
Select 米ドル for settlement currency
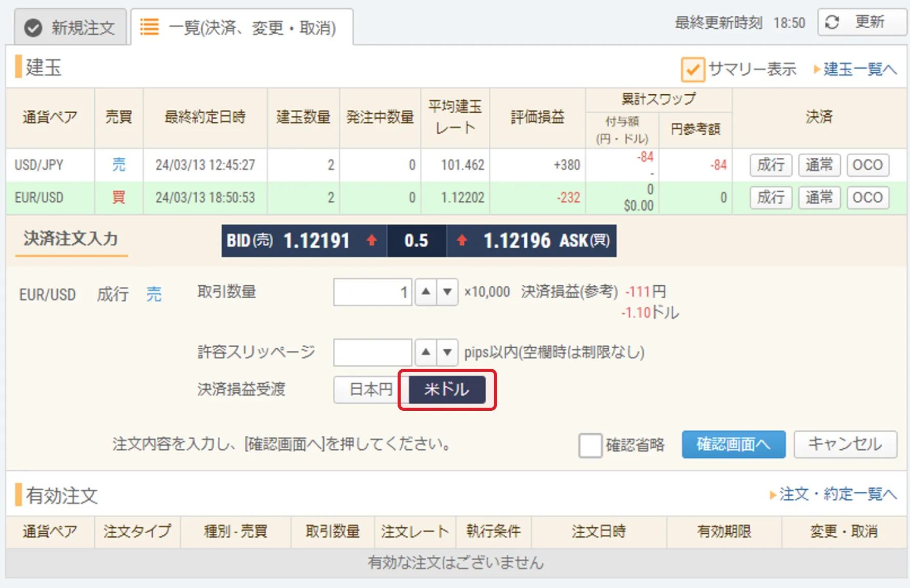pos(446,390)
